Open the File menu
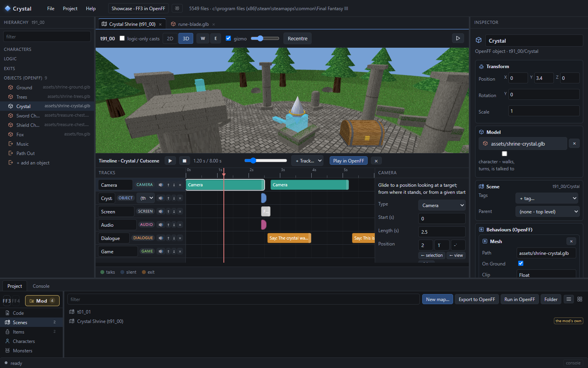This screenshot has height=368, width=588. (x=51, y=9)
